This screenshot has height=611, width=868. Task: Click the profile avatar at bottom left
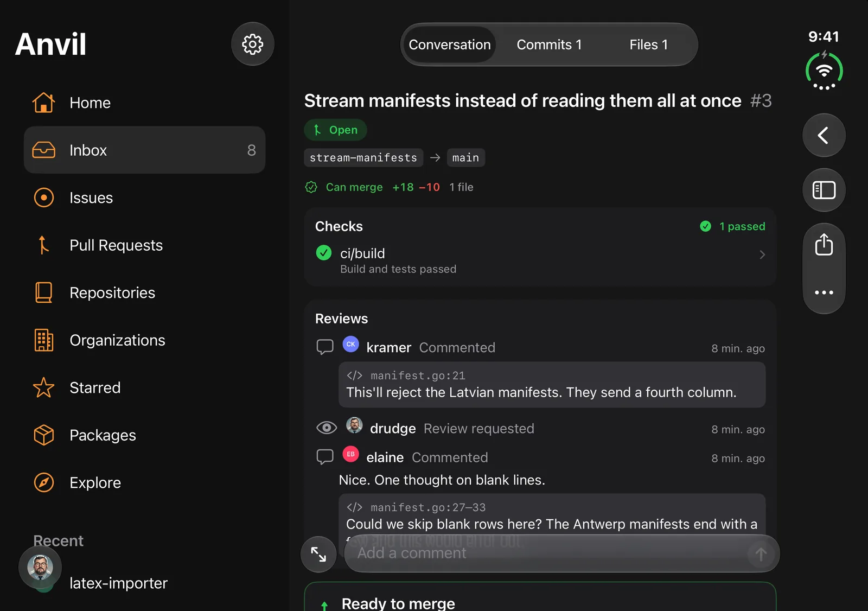(x=40, y=567)
